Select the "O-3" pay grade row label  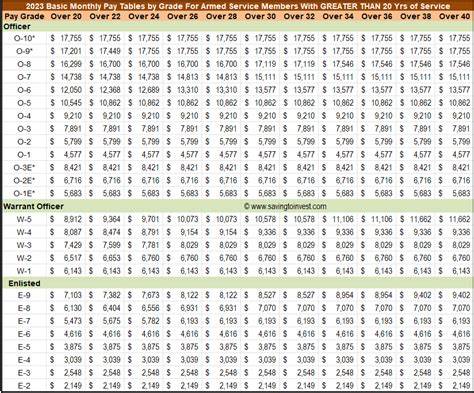point(24,129)
